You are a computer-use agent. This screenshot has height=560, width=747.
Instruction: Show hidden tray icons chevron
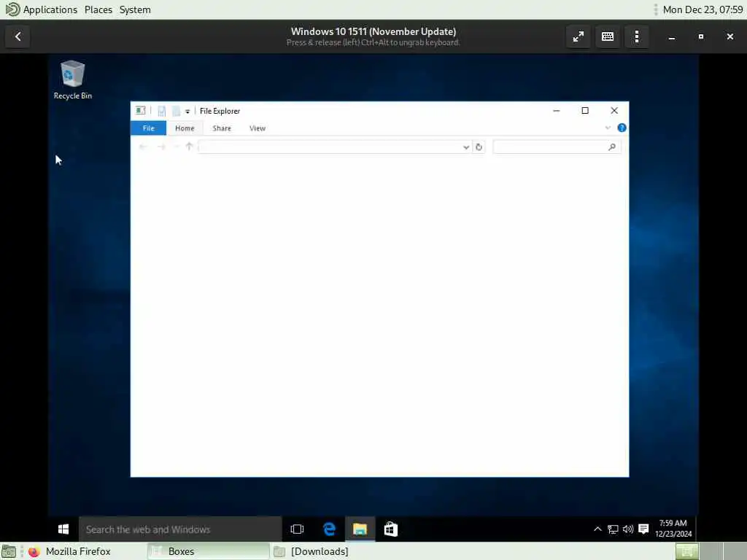597,529
